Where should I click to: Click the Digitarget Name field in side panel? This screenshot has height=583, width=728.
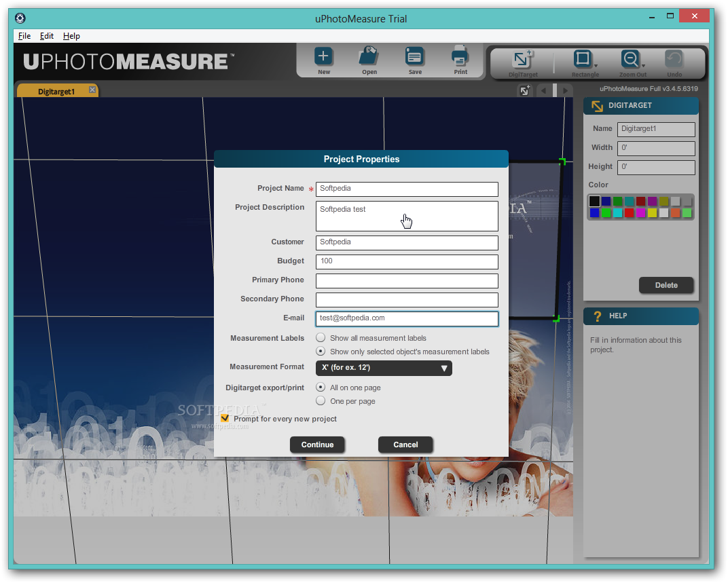pyautogui.click(x=655, y=129)
